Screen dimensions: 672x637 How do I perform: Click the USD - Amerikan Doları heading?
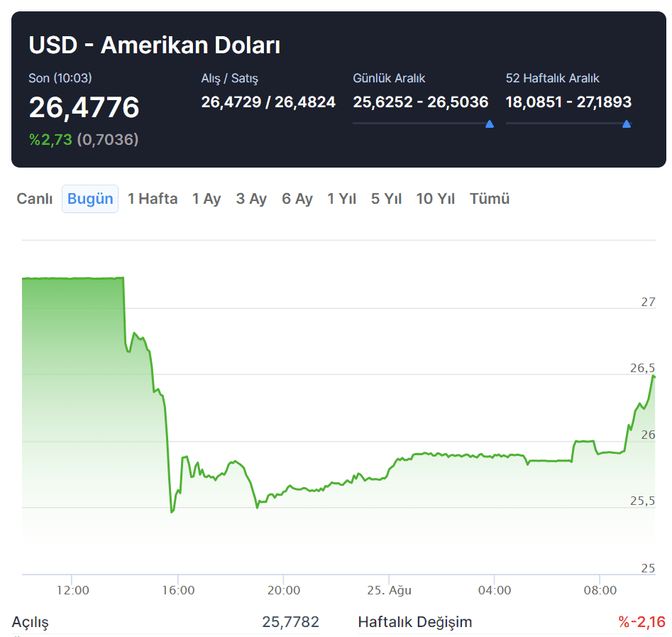coord(155,45)
